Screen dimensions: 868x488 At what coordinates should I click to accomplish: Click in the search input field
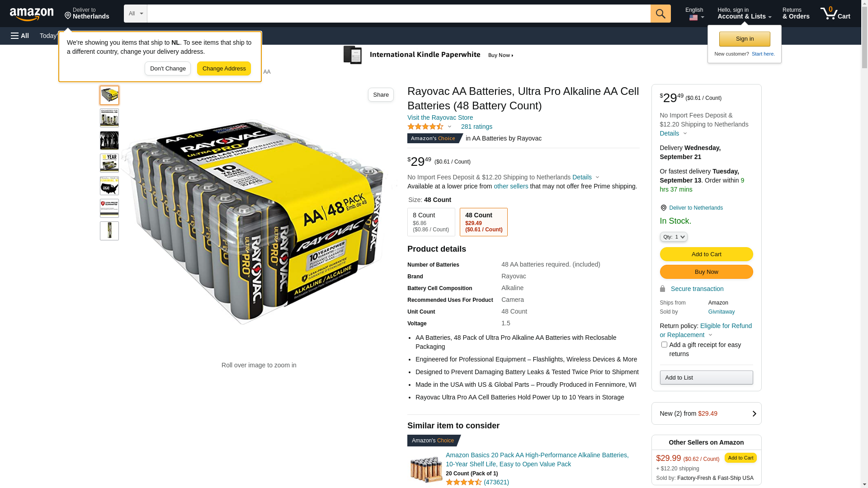tap(398, 14)
